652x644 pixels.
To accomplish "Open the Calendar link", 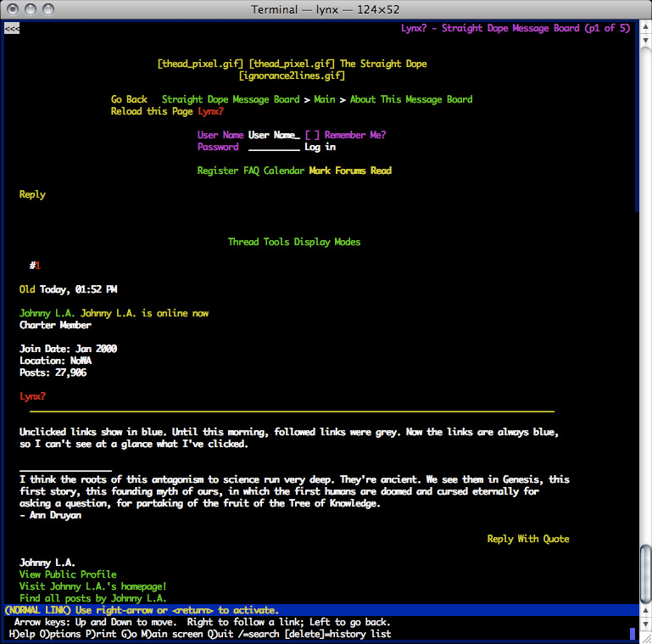I will click(284, 171).
